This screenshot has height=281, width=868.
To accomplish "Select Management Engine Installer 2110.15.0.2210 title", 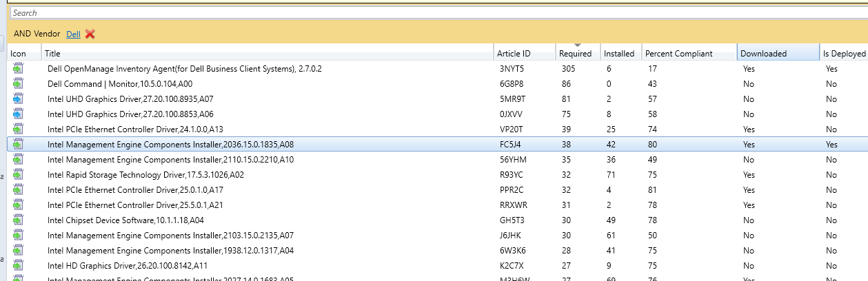I will (x=171, y=160).
